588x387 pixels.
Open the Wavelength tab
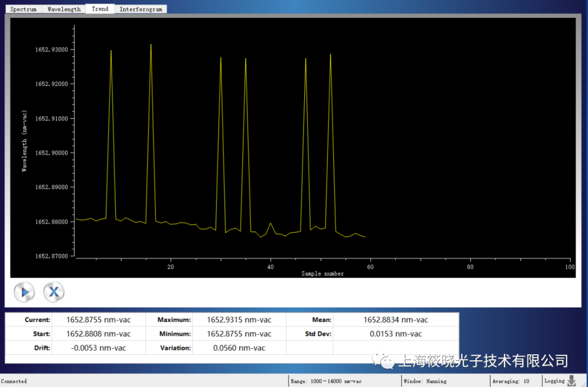coord(64,9)
